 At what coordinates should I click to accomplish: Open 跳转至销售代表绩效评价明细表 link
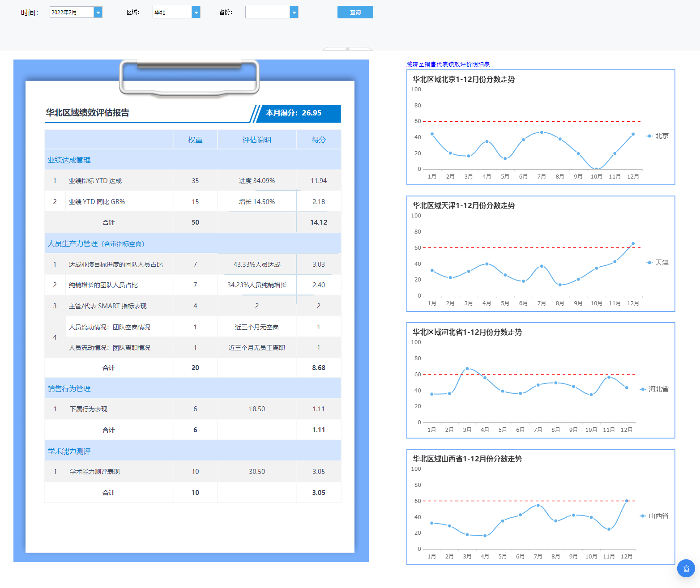point(448,64)
